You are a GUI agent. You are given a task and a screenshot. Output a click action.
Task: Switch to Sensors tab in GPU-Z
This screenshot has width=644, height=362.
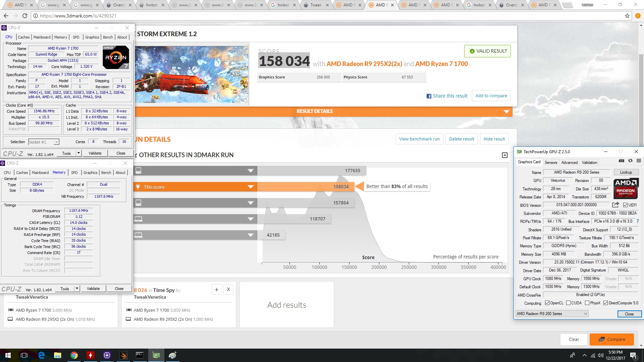click(x=551, y=163)
